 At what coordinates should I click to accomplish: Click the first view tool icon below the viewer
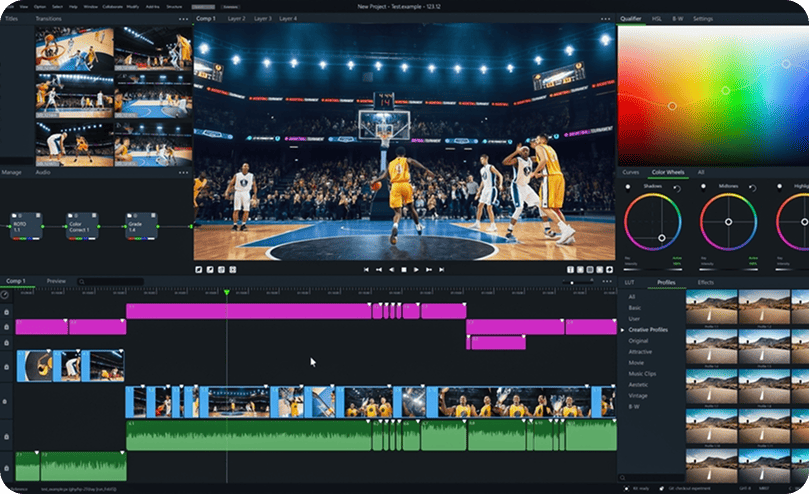point(198,270)
